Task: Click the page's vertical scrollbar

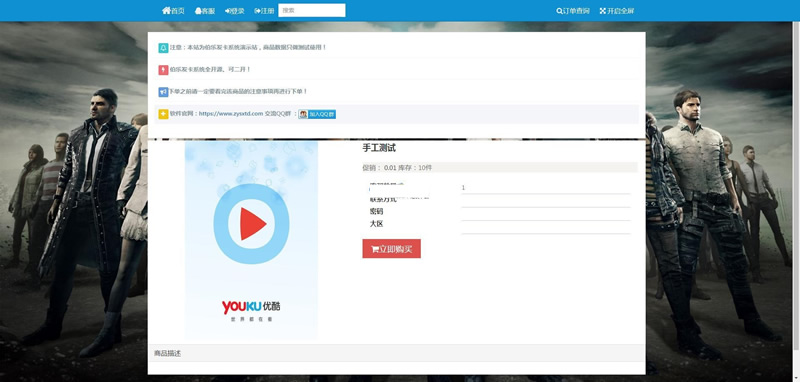Action: click(796, 186)
